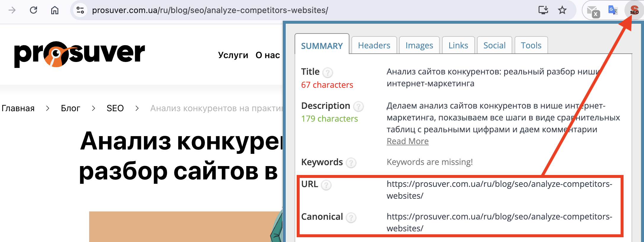Show help tooltip next to Canonical
The width and height of the screenshot is (644, 242).
coord(351,218)
